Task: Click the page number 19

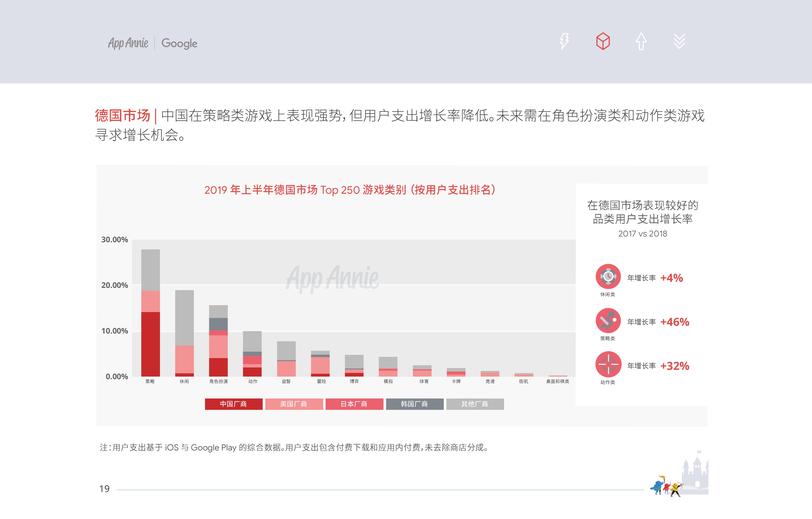Action: pos(105,489)
